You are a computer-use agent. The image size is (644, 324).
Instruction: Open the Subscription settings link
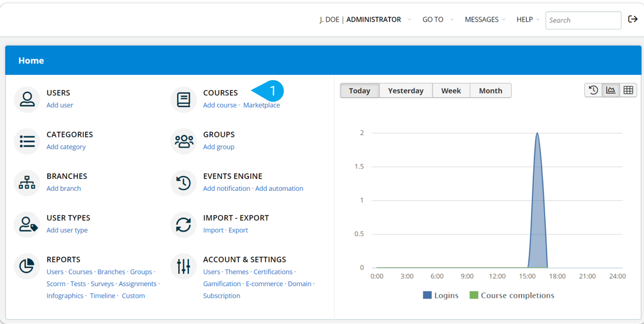(x=221, y=296)
